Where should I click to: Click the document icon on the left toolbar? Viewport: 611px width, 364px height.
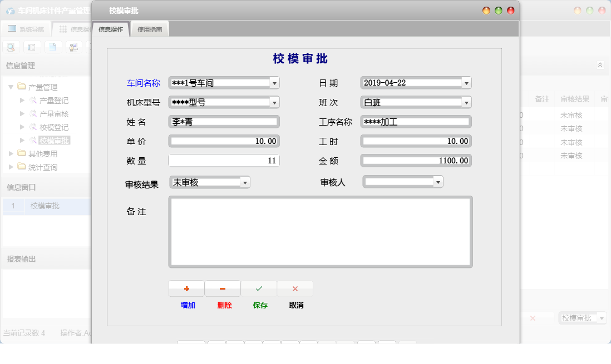(53, 47)
